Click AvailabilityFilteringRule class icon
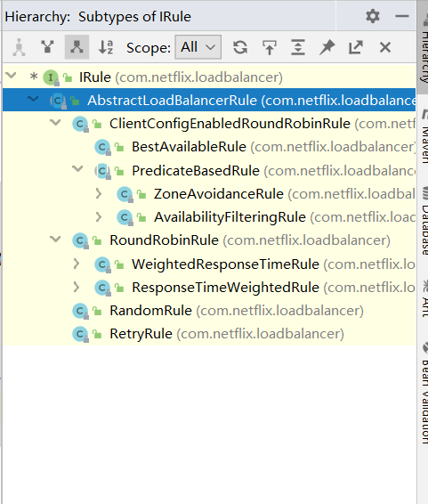The width and height of the screenshot is (428, 504). point(125,217)
